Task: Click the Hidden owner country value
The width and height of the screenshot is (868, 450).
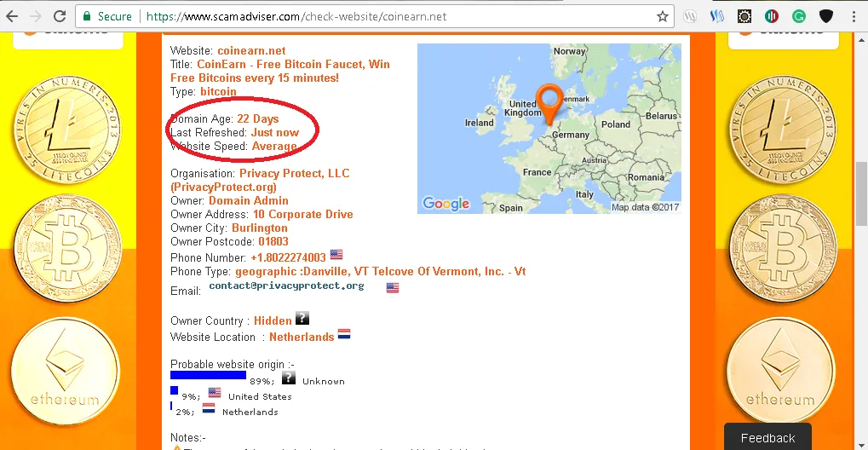Action: (273, 320)
